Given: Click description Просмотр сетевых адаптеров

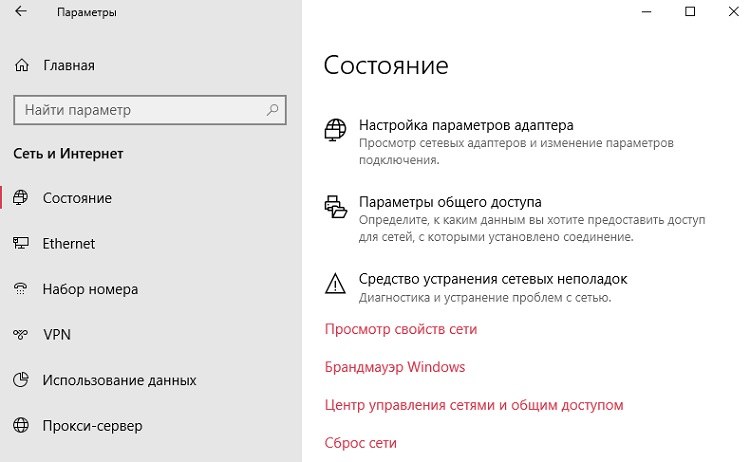Looking at the screenshot, I should [x=516, y=151].
